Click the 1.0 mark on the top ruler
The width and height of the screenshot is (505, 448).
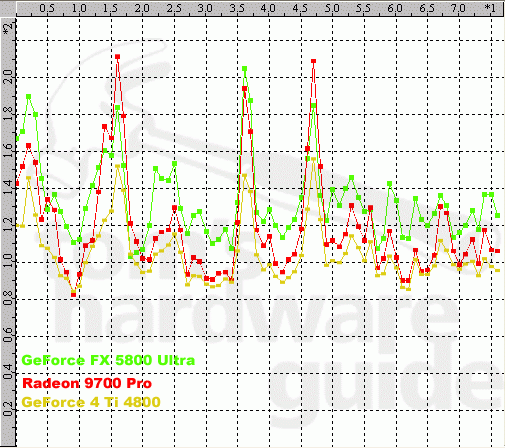[x=79, y=8]
